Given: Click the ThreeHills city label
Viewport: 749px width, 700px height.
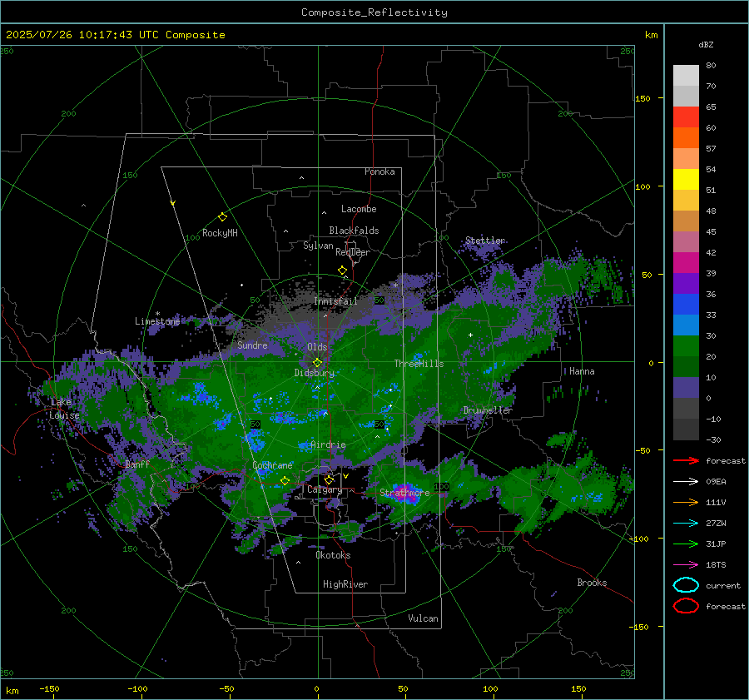Looking at the screenshot, I should [419, 364].
